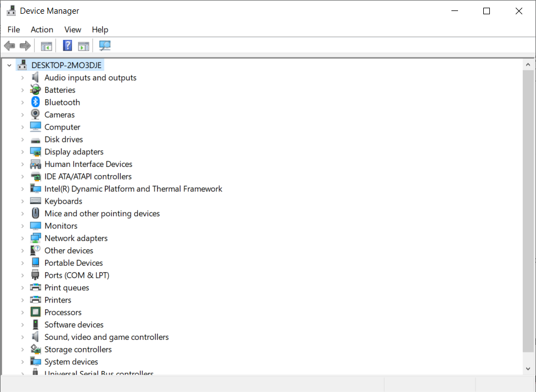Select the Disk drives label
The height and width of the screenshot is (392, 536).
(64, 139)
